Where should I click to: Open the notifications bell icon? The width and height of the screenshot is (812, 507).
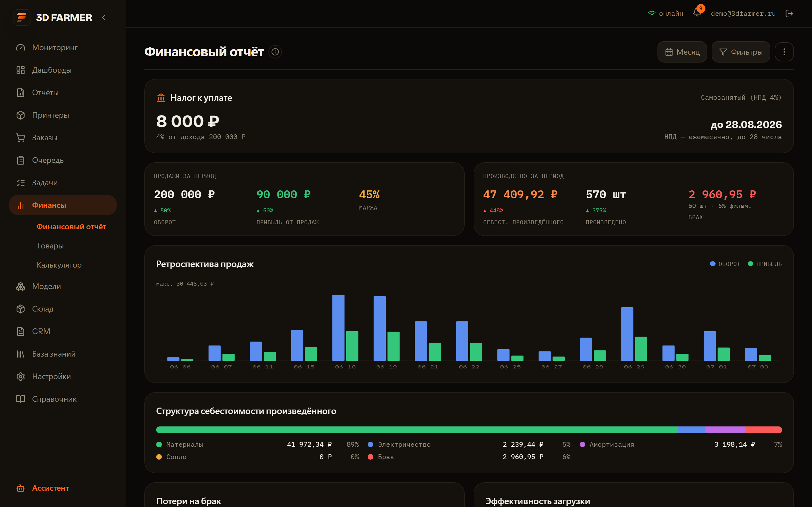click(x=697, y=13)
